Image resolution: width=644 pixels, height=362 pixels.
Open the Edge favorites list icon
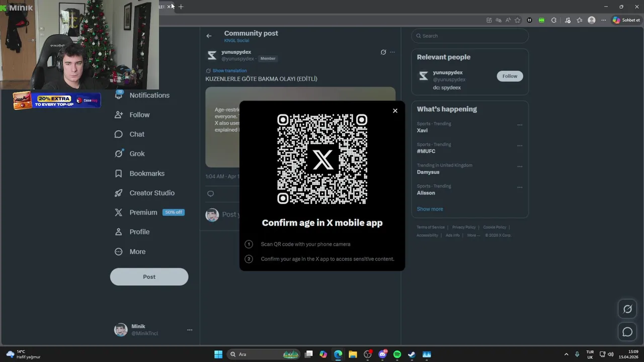[580, 20]
